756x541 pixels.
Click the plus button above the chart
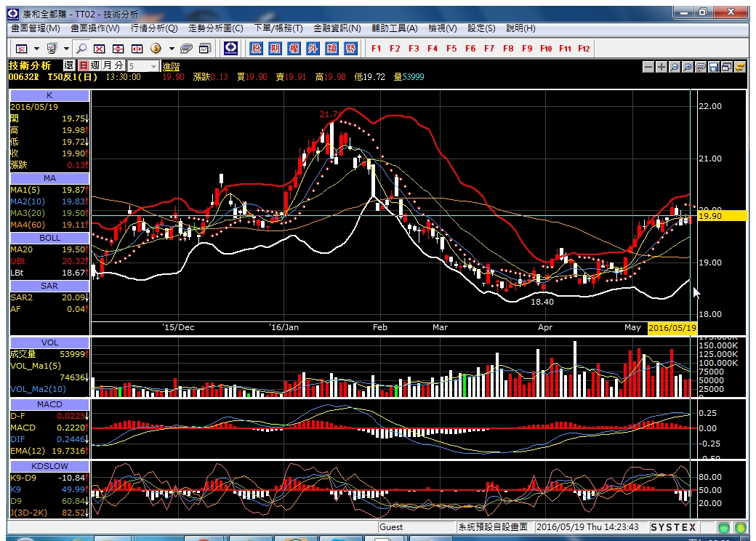click(x=661, y=67)
